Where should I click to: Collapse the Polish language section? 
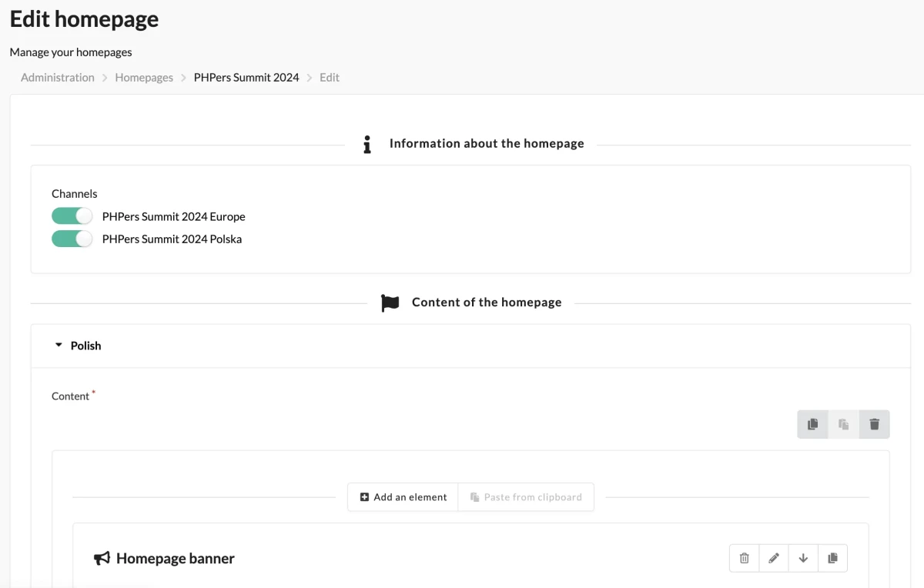tap(78, 346)
